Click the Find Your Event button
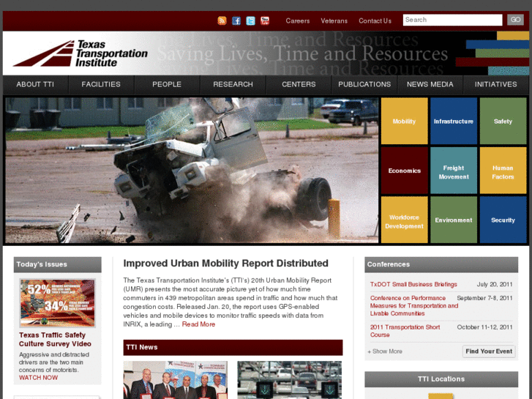Viewport: 532px width, 399px height. (489, 351)
